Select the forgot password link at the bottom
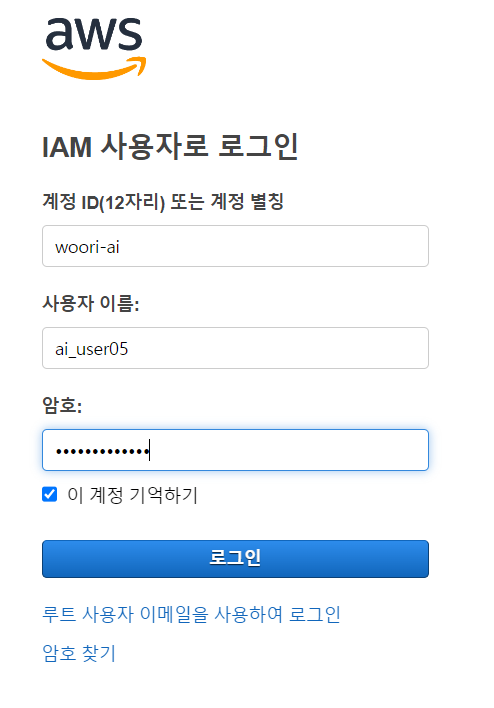494x708 pixels. [x=79, y=653]
